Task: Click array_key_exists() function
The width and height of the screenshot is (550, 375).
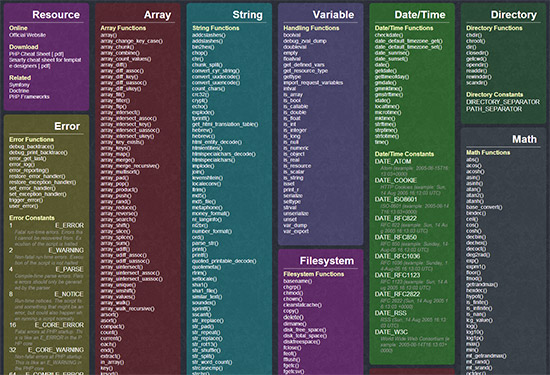Action: click(122, 142)
